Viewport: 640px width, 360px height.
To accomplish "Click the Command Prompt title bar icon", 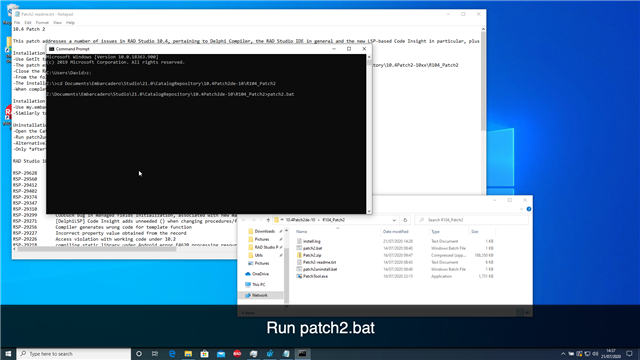I will click(x=51, y=49).
